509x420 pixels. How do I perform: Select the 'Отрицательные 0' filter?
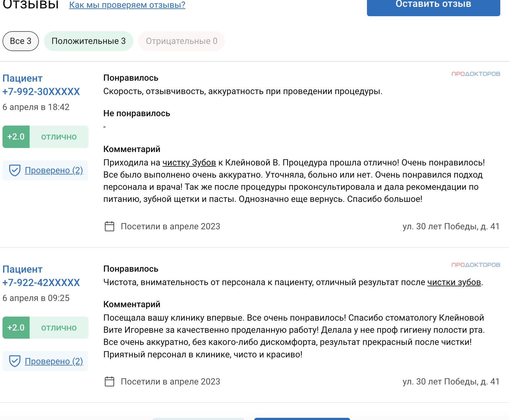coord(181,41)
